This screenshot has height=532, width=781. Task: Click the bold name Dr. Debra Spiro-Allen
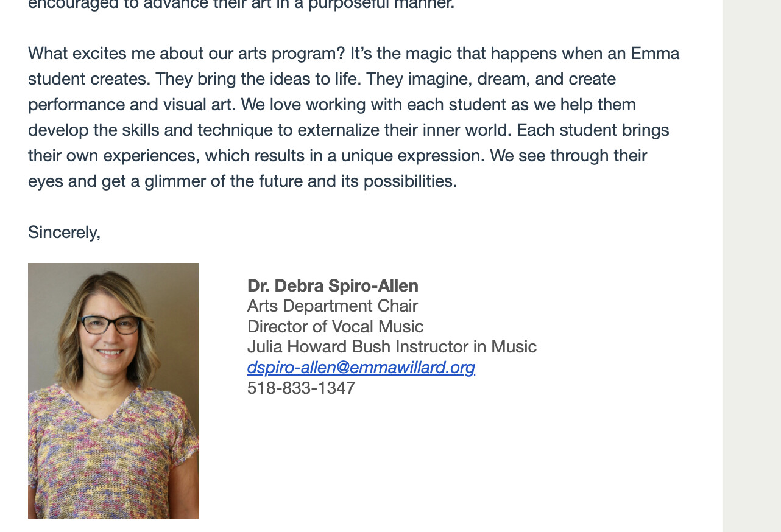[333, 285]
